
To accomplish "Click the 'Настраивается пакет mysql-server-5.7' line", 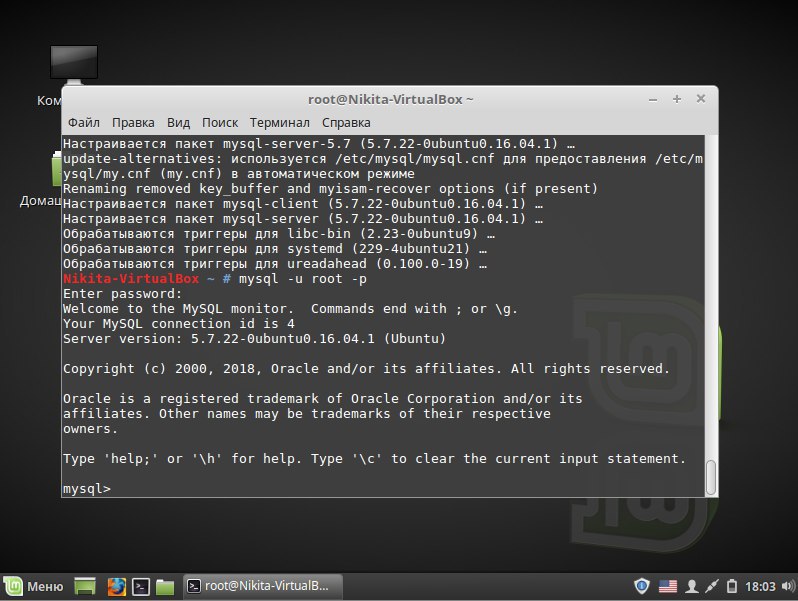I will (x=319, y=144).
